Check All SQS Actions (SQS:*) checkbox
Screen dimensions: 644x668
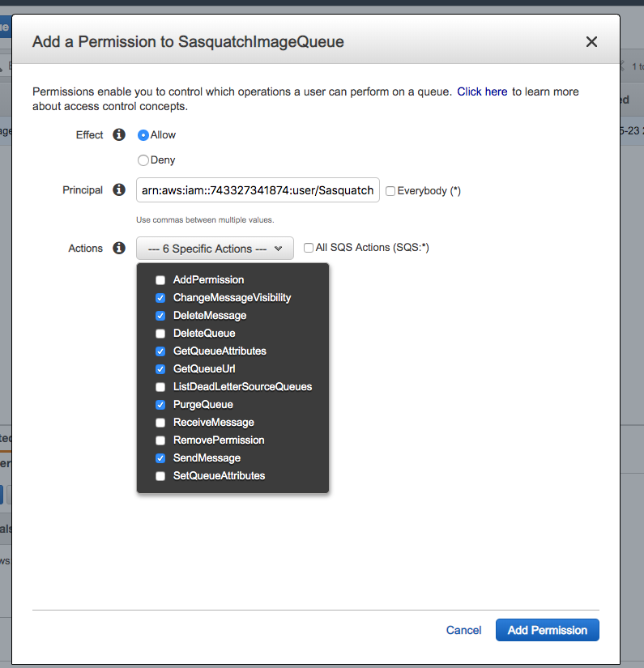point(308,248)
